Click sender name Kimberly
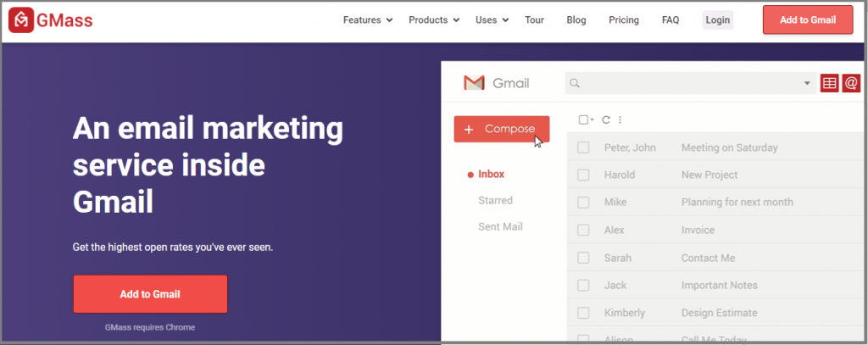Image resolution: width=868 pixels, height=345 pixels. (625, 313)
